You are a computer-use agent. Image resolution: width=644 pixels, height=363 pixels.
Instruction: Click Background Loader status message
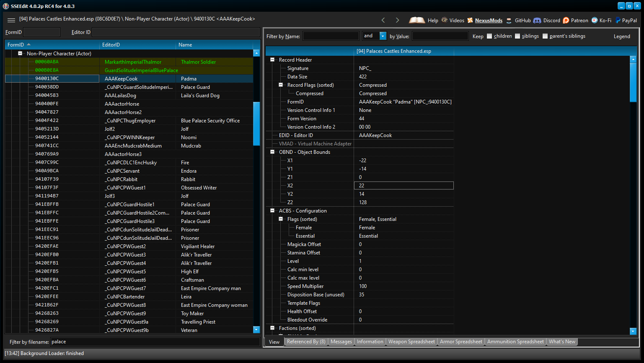point(44,353)
